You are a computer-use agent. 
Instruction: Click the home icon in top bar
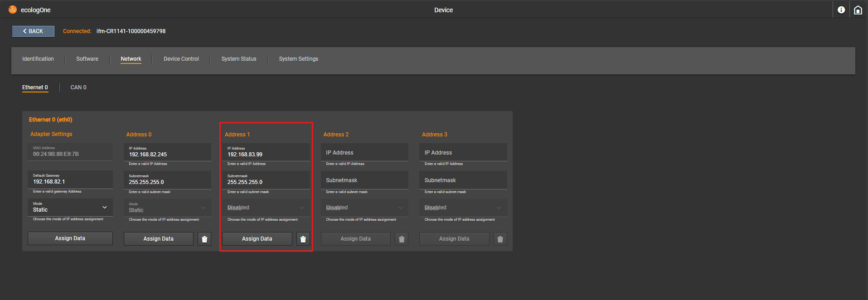pos(858,10)
